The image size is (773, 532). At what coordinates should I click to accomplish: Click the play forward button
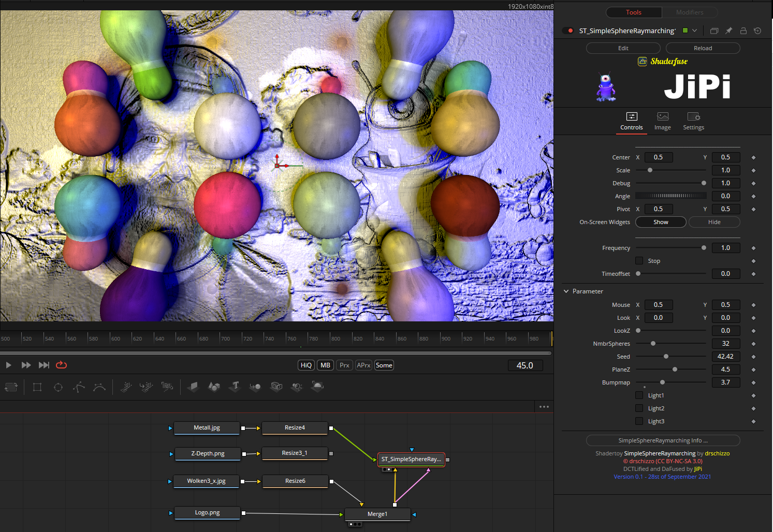(8, 365)
